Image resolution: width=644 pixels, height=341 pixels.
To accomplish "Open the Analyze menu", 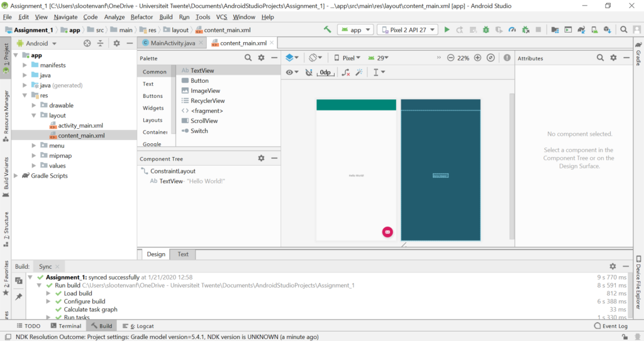I will (114, 17).
